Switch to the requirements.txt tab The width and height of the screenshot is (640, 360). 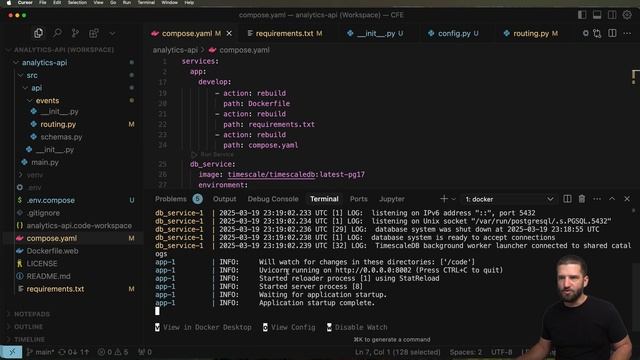pos(284,33)
